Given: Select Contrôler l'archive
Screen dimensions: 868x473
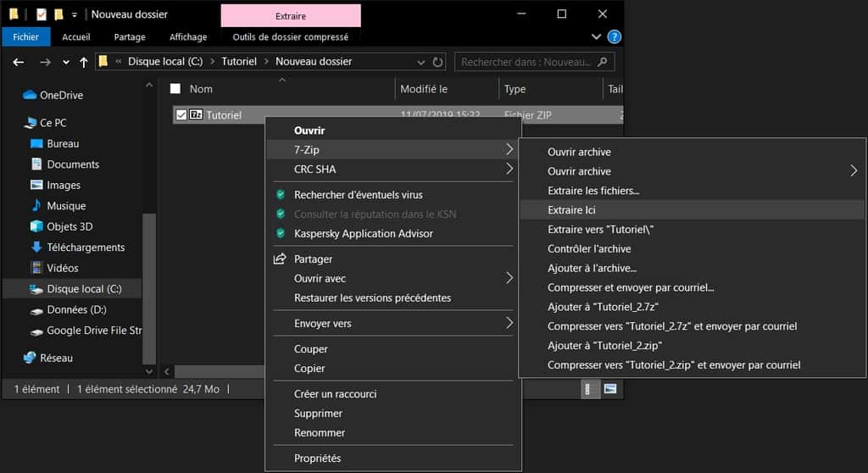Looking at the screenshot, I should (x=692, y=248).
